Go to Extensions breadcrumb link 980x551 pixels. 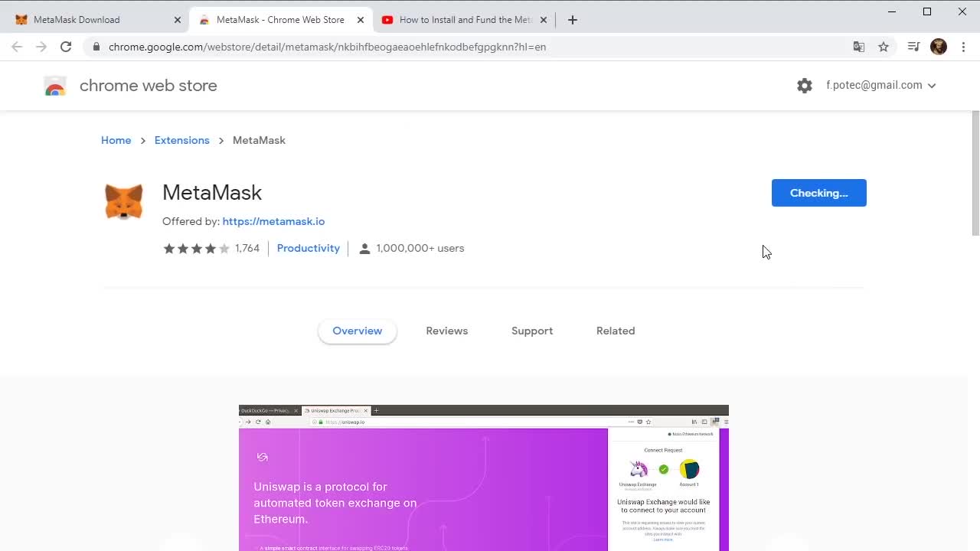pyautogui.click(x=182, y=141)
